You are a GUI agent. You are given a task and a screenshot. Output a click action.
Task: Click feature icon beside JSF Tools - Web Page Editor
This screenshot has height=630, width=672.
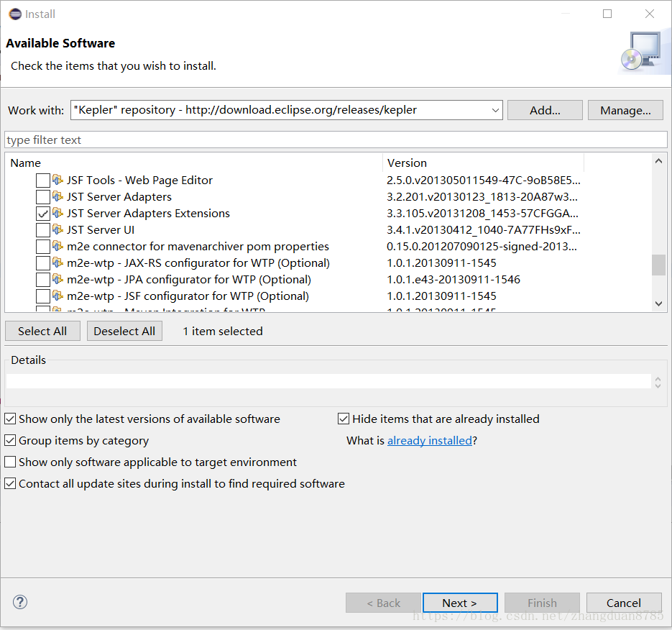tap(57, 180)
